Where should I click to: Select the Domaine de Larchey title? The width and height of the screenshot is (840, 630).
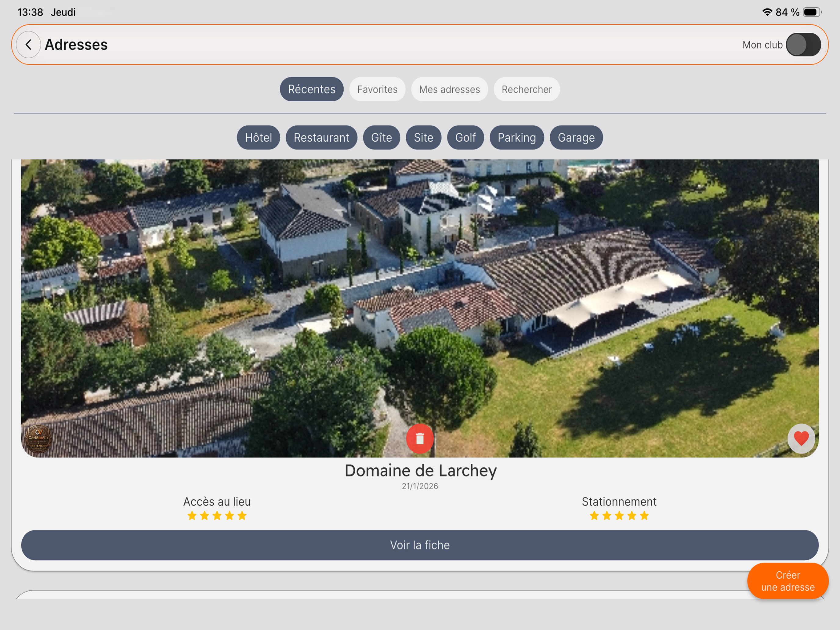pyautogui.click(x=421, y=470)
